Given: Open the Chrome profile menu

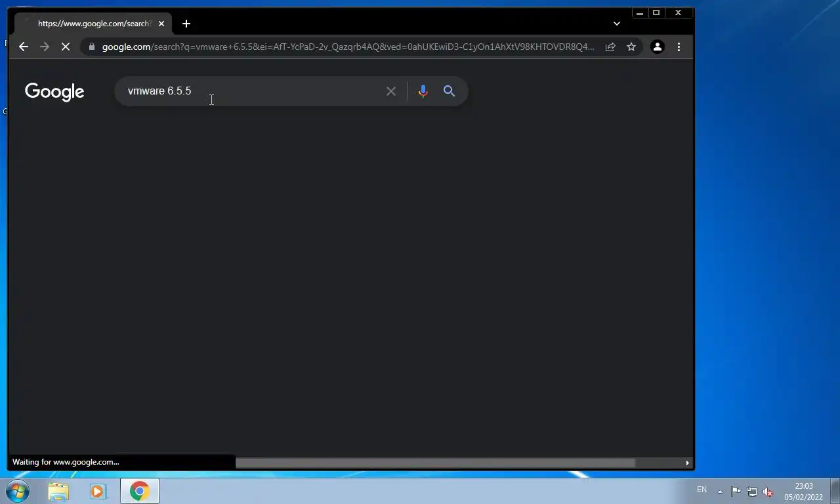Looking at the screenshot, I should [x=657, y=47].
